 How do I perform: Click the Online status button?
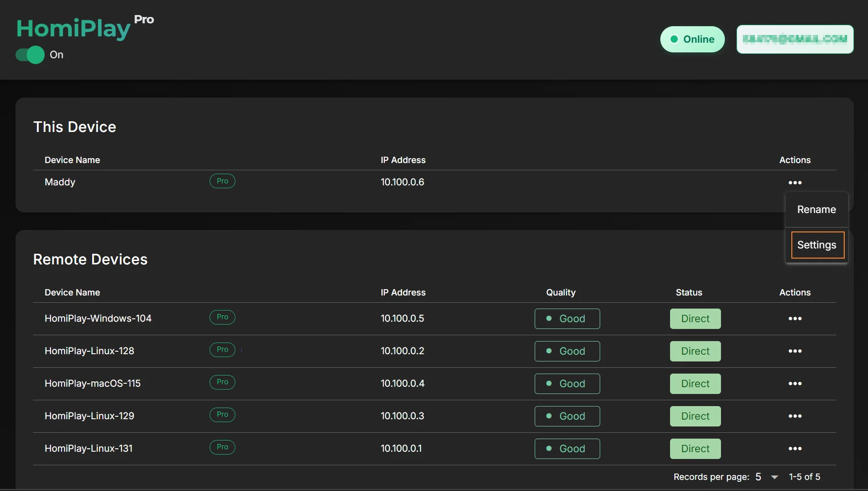click(x=692, y=39)
